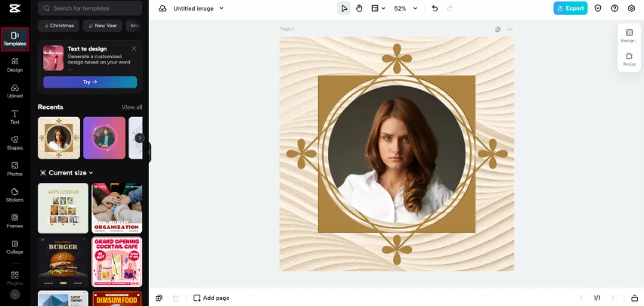644x306 pixels.
Task: Select the Grand Opening Cocktail Cafe template
Action: 117,261
